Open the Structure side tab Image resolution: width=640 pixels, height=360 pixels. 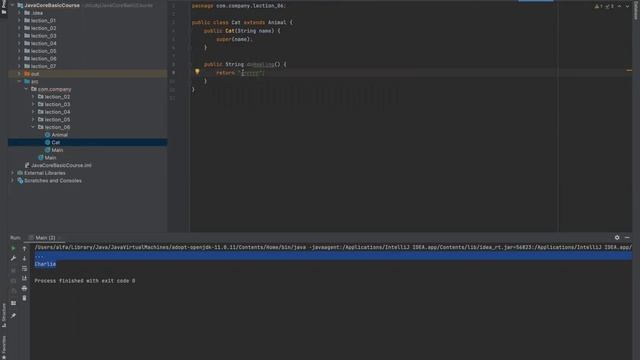pos(4,316)
